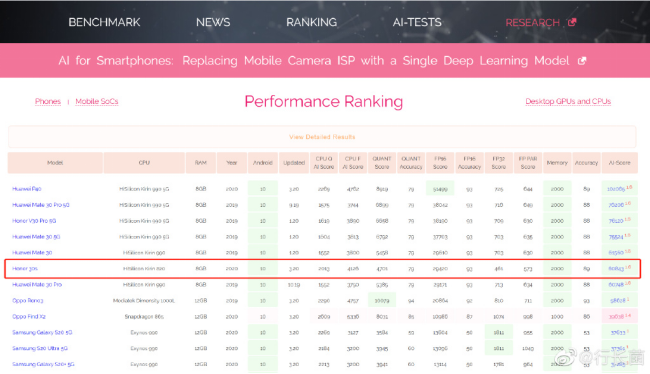650x374 pixels.
Task: Open Desktop GPUs and CPUs link
Action: [568, 102]
